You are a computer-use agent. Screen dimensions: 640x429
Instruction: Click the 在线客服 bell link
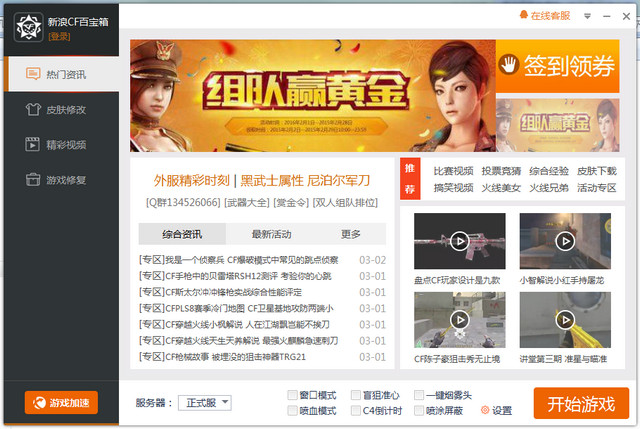544,16
